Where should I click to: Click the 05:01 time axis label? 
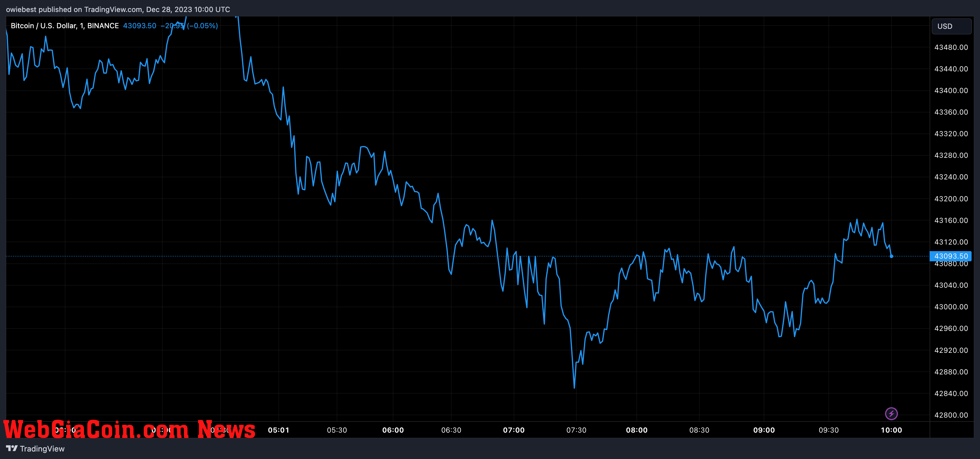coord(278,430)
